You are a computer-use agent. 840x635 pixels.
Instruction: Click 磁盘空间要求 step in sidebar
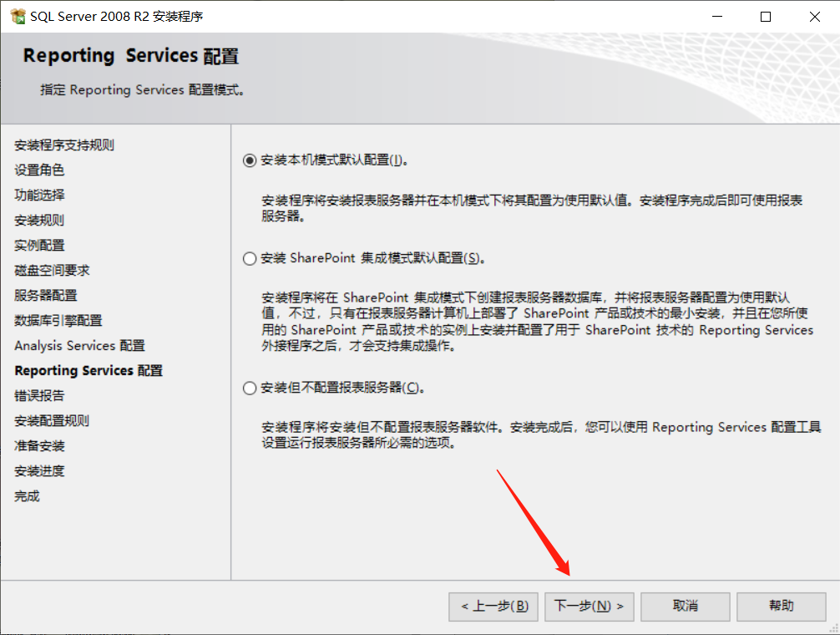[52, 271]
